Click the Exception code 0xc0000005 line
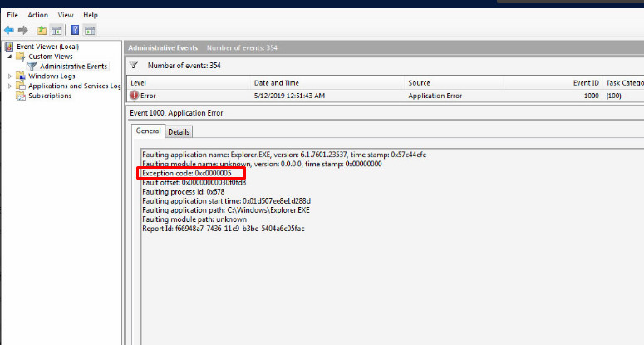Image resolution: width=644 pixels, height=345 pixels. coord(187,173)
